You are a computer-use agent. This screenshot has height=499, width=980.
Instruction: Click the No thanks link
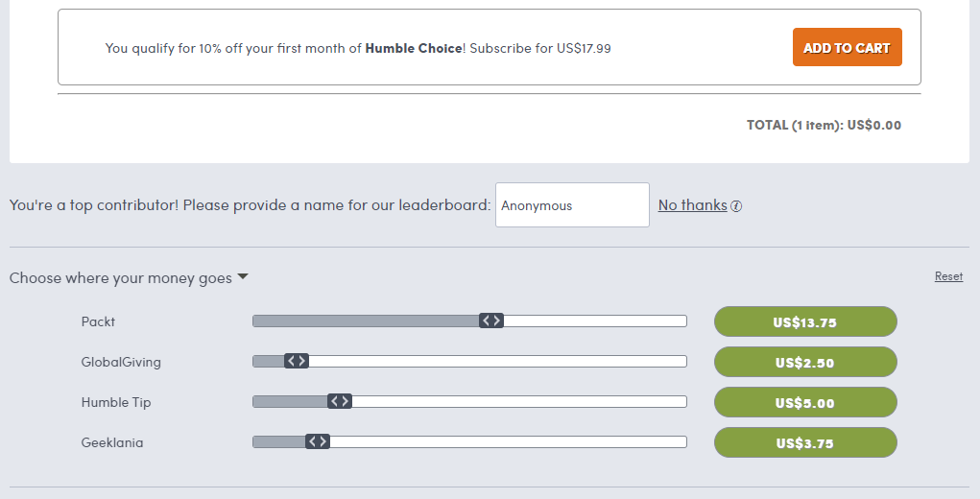point(692,205)
